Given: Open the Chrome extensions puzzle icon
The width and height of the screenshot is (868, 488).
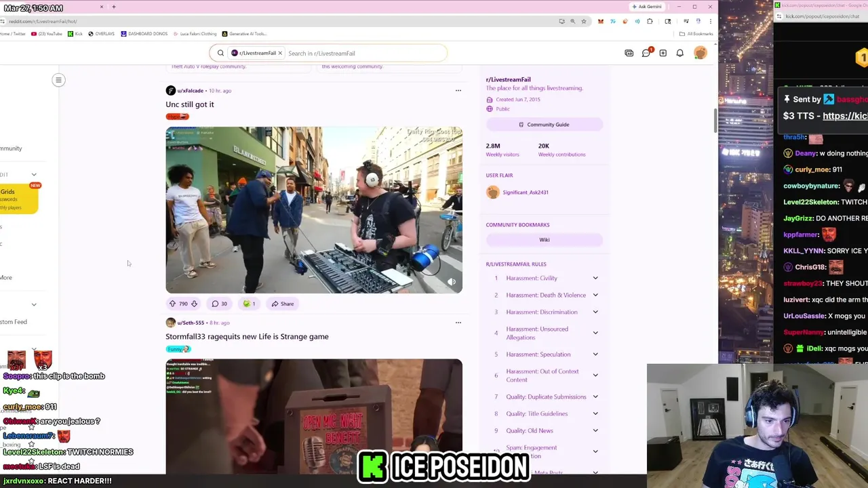Looking at the screenshot, I should tap(650, 21).
